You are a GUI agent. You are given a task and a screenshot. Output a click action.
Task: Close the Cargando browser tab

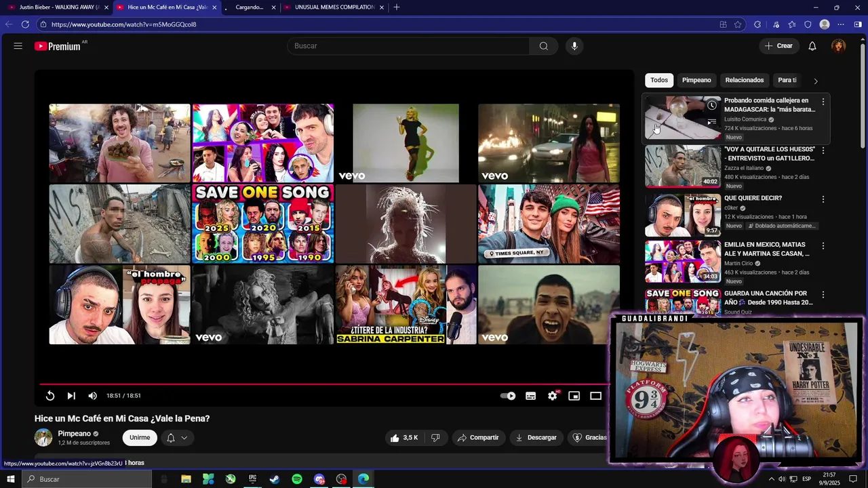[x=274, y=7]
